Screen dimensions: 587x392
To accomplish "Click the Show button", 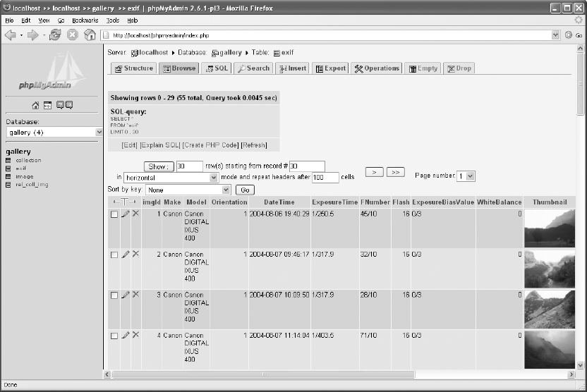I will tap(159, 166).
